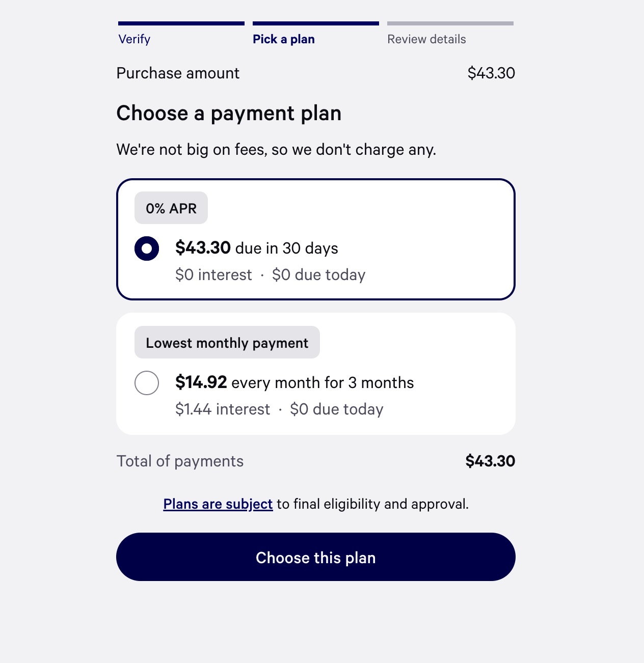Click the 0% APR badge
The image size is (644, 663).
171,208
